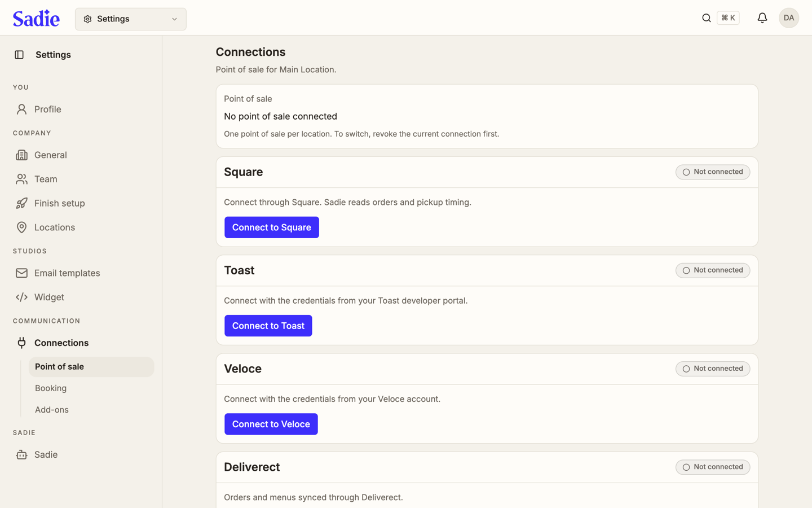Expand the Settings dropdown chevron
The height and width of the screenshot is (508, 812).
point(174,19)
